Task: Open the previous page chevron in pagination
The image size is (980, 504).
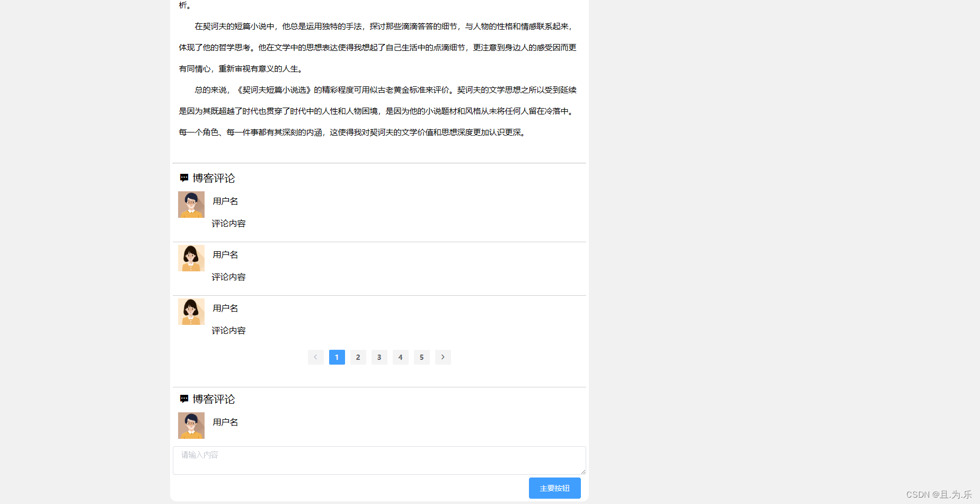Action: coord(315,357)
